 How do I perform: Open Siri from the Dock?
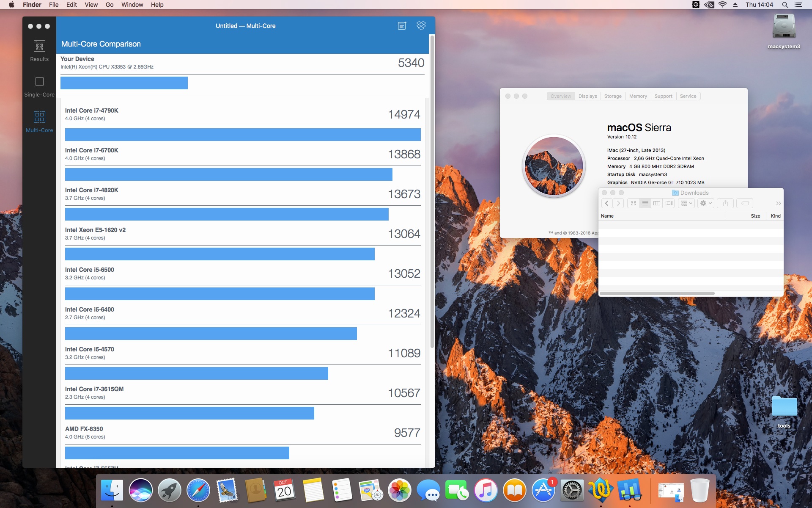point(141,490)
